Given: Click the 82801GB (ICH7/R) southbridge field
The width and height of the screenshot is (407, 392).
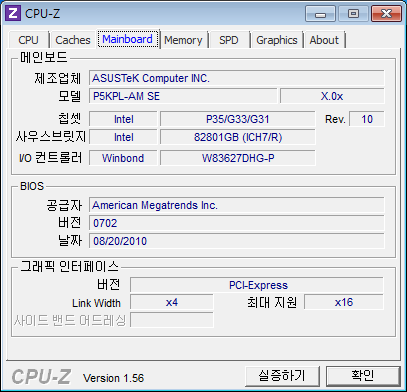Looking at the screenshot, I should click(237, 137).
